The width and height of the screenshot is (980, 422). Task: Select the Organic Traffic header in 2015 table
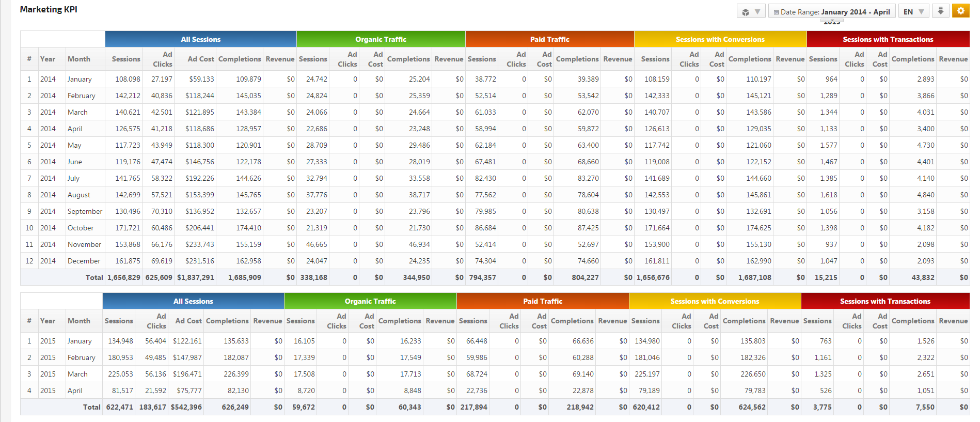(x=370, y=301)
